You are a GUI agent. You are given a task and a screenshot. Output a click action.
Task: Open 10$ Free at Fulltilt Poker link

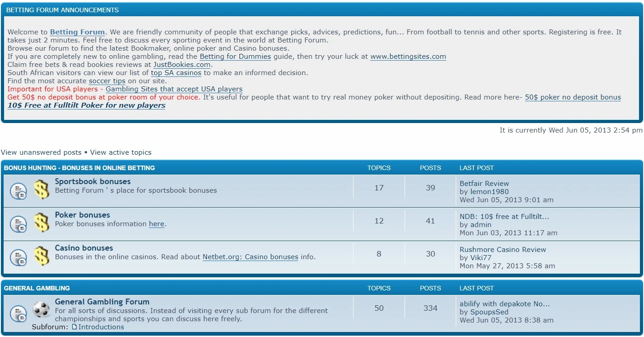(86, 105)
